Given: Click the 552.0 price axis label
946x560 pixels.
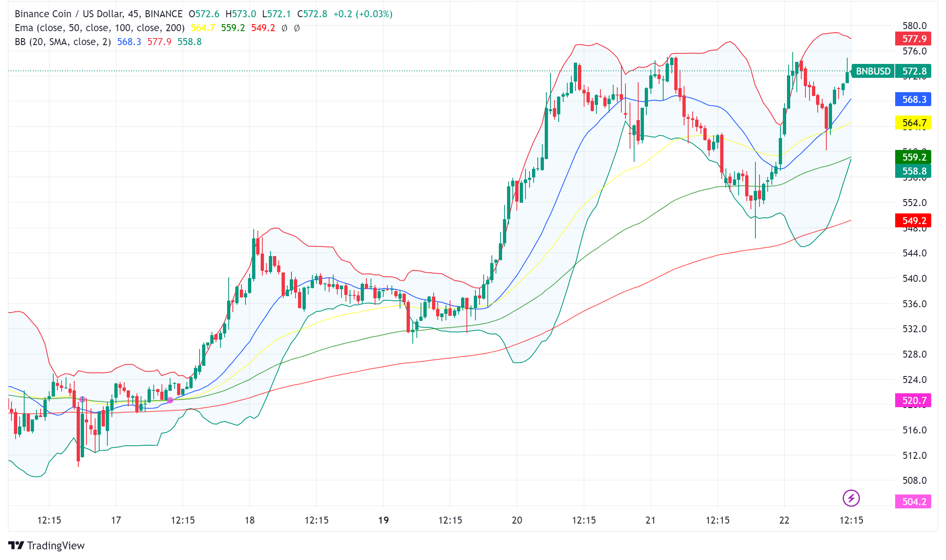Looking at the screenshot, I should [x=914, y=203].
